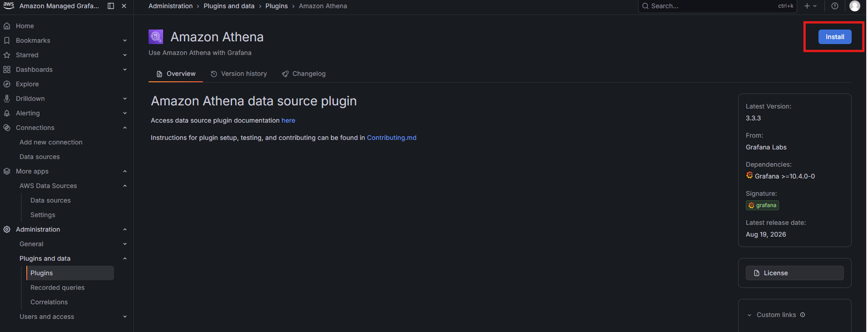Click the AWS logo in the header

tap(9, 5)
